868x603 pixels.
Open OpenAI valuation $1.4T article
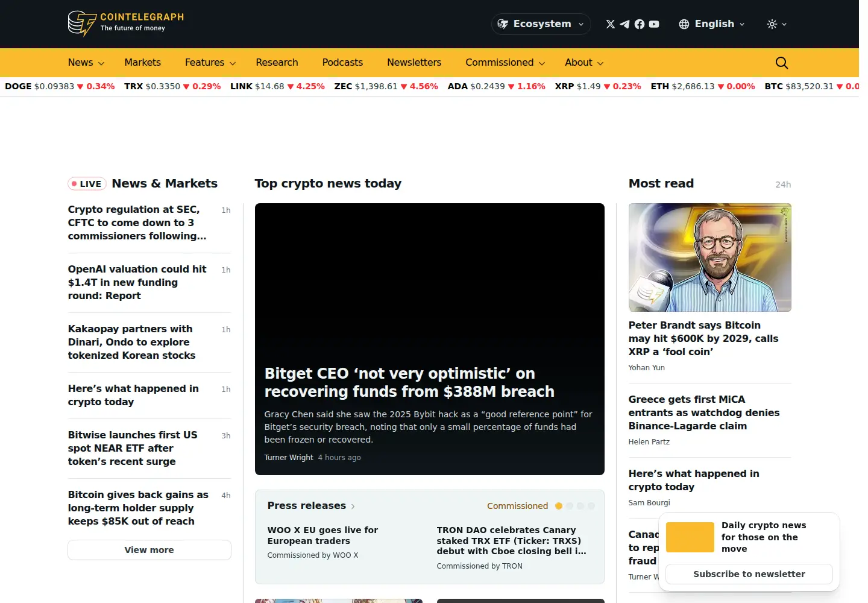click(x=137, y=282)
